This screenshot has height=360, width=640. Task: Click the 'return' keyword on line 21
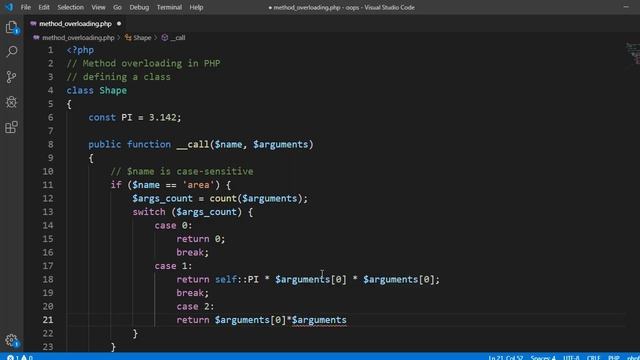(x=193, y=320)
